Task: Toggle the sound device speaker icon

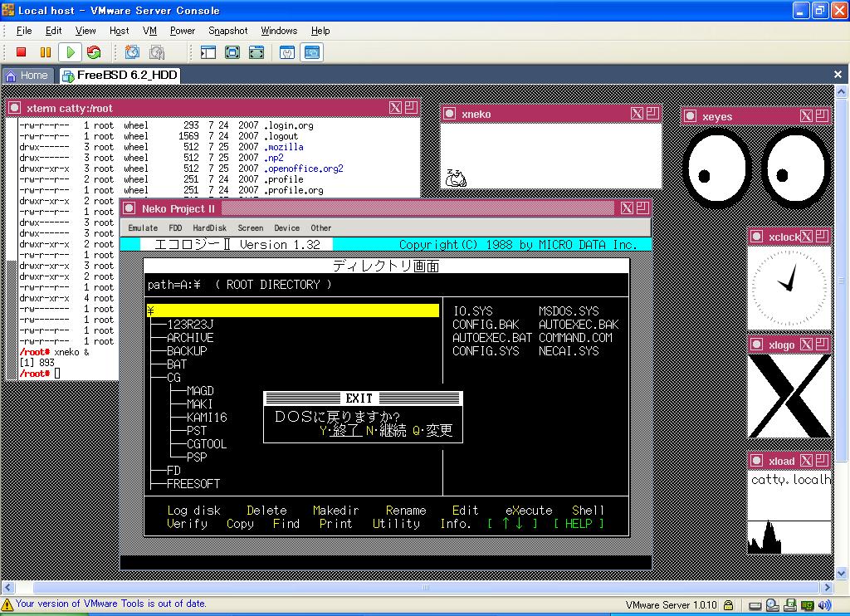Action: (826, 605)
